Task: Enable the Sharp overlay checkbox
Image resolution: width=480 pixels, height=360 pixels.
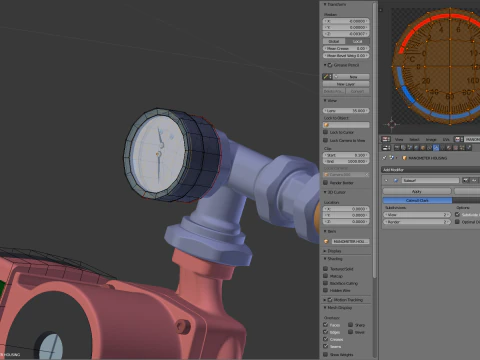Action: (351, 325)
